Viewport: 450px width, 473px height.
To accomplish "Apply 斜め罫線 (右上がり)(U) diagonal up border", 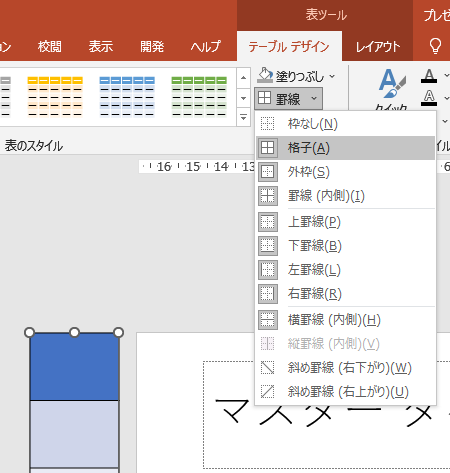I will pos(346,392).
